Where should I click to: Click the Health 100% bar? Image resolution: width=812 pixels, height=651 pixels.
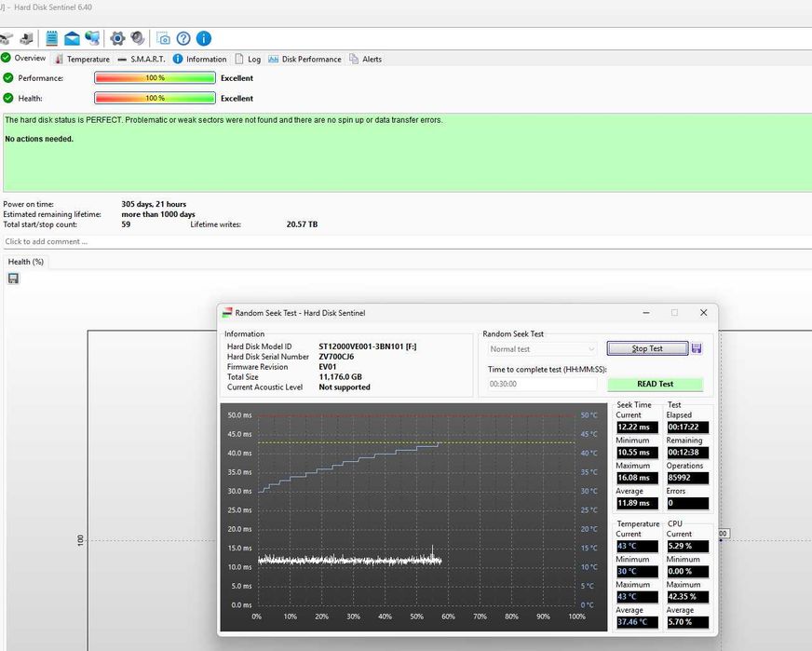[x=155, y=98]
